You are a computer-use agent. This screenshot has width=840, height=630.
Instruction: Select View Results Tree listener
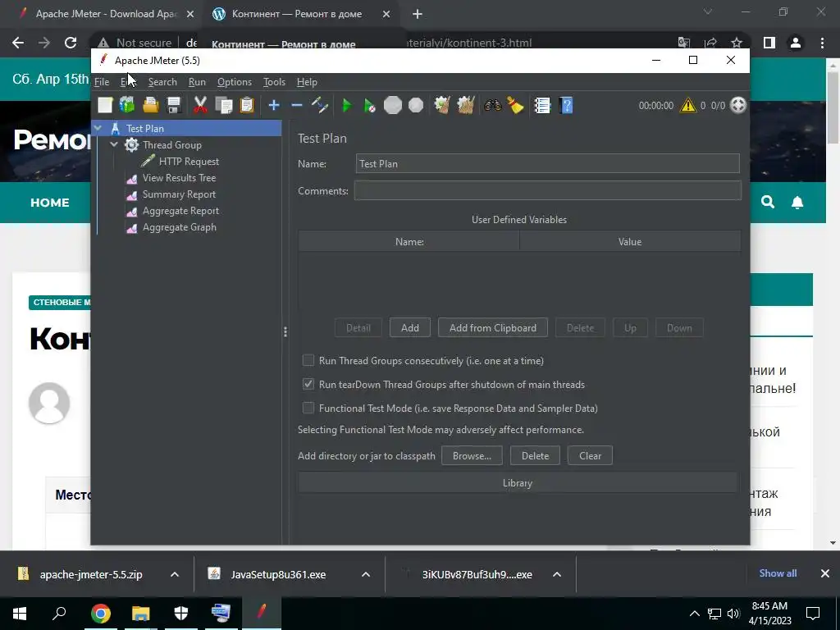[x=179, y=178]
